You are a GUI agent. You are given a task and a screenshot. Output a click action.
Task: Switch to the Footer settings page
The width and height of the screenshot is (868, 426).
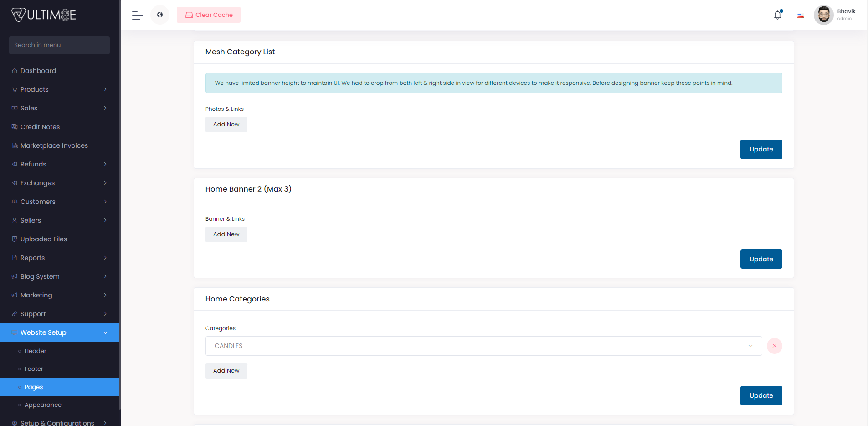(x=35, y=369)
